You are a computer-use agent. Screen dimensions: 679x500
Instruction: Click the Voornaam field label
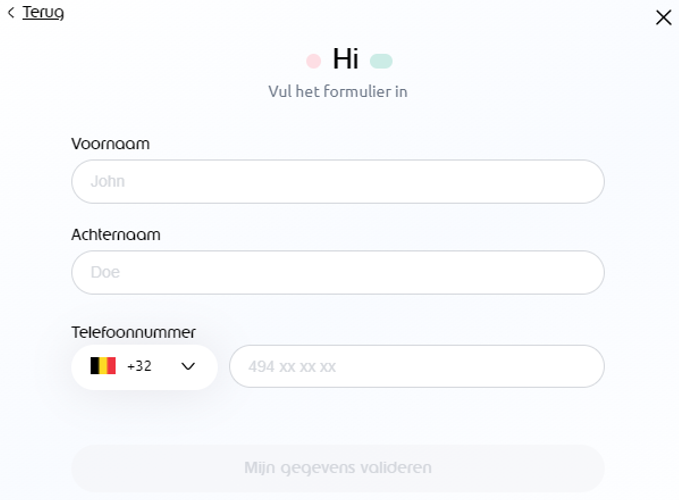tap(110, 144)
